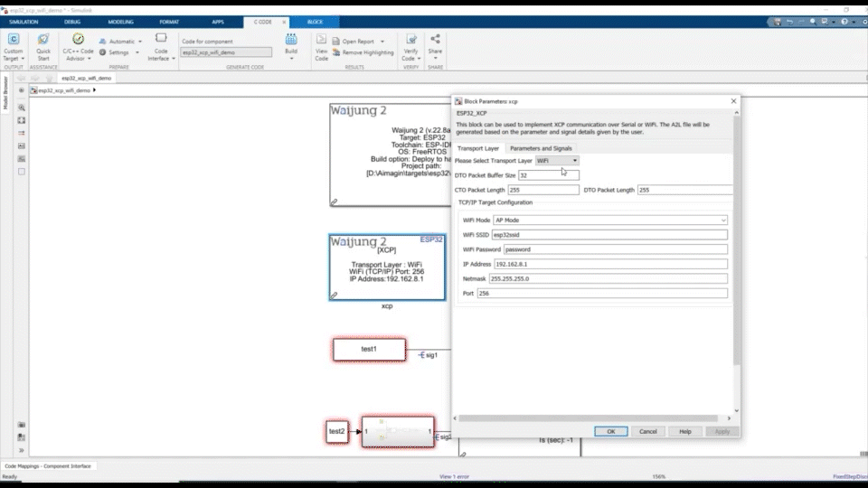Click the dialog horizontal scrollbar
This screenshot has height=488, width=868.
click(589, 418)
